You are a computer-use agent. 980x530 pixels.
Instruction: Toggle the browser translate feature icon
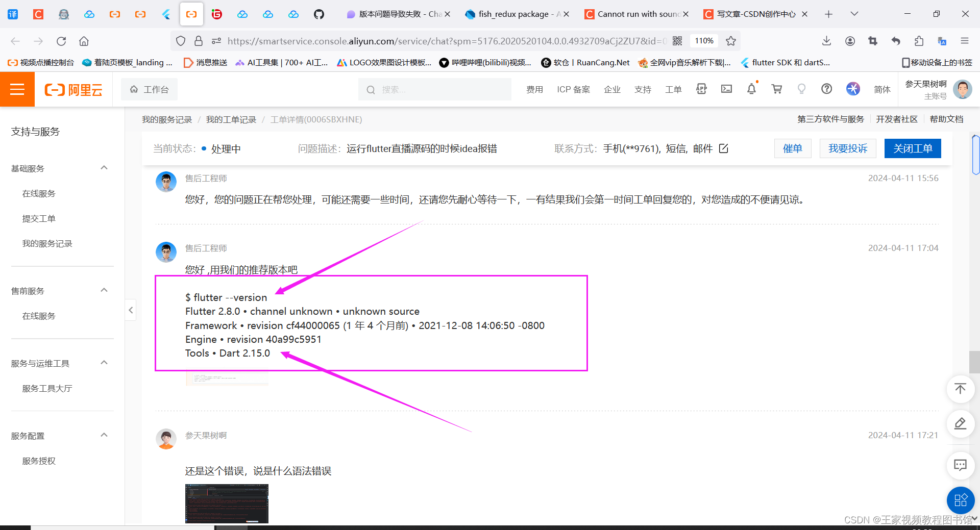click(942, 41)
